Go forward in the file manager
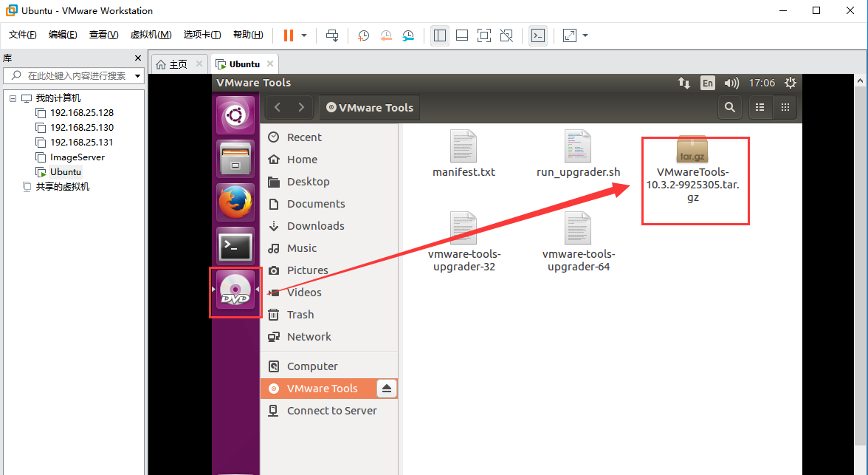The height and width of the screenshot is (475, 868). coord(301,108)
